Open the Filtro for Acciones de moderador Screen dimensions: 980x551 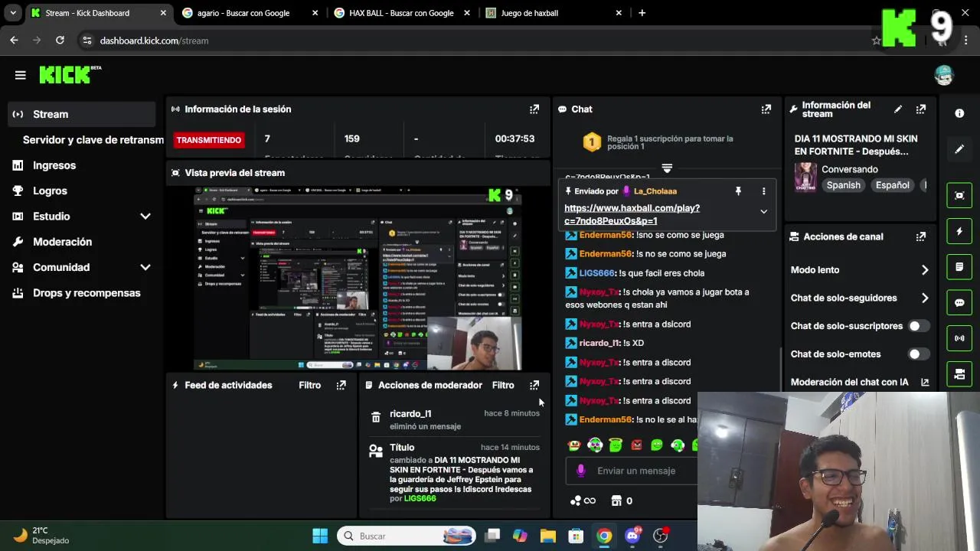pos(503,385)
